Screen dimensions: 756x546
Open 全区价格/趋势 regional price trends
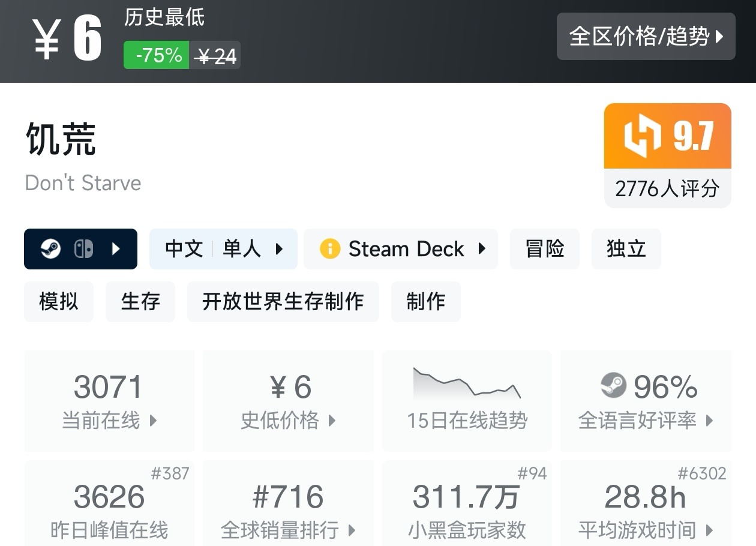click(x=646, y=37)
